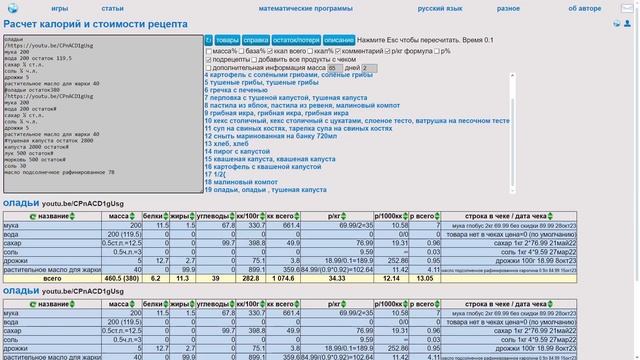Sort second оладьи table by белки arrows

166,304
